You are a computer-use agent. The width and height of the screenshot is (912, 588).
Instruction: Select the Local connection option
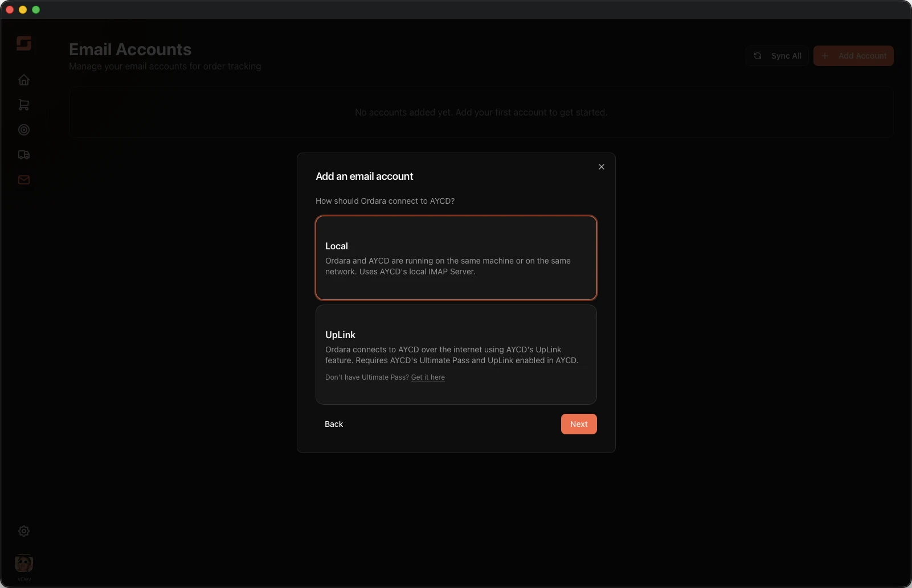point(456,258)
